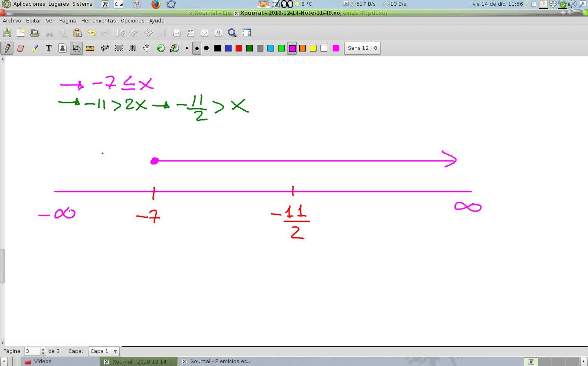Pick black pen color
This screenshot has height=366, width=588.
pos(218,48)
